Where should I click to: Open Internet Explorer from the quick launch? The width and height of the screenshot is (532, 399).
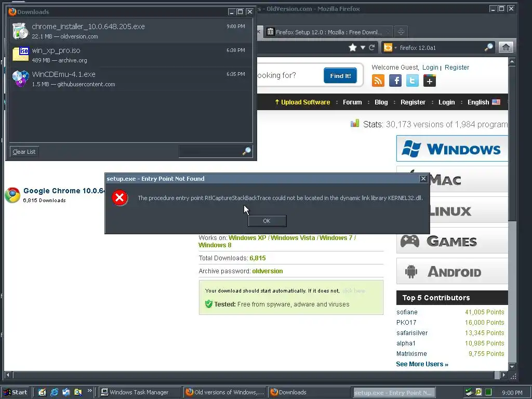pos(54,392)
